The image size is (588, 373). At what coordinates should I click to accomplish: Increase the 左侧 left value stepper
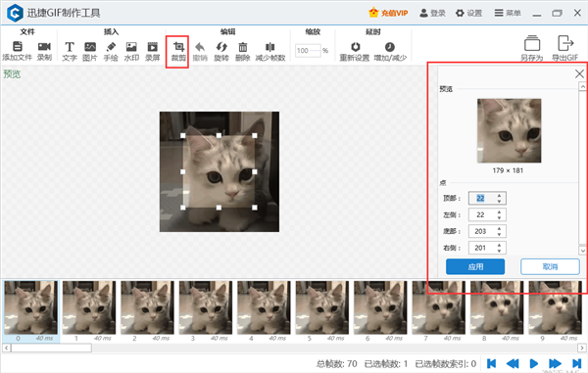coord(499,211)
